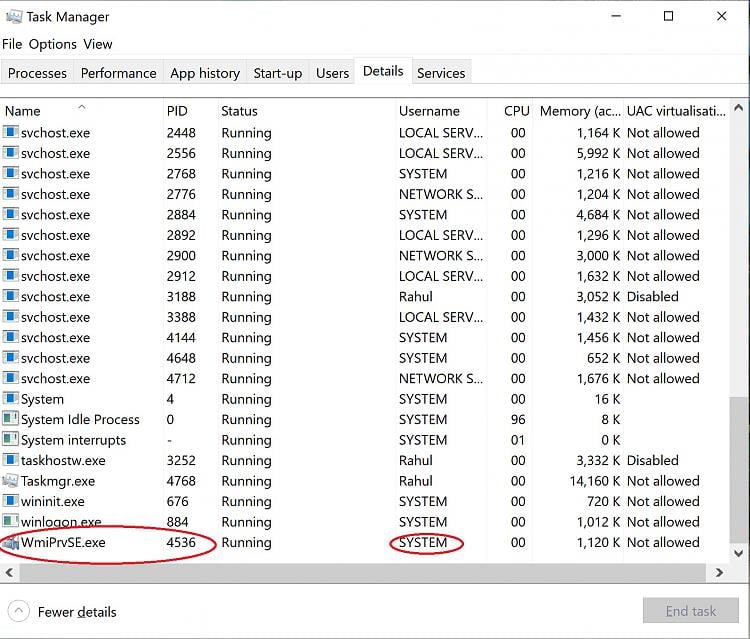
Task: Click the System interrupts CPU value 01
Action: (518, 440)
